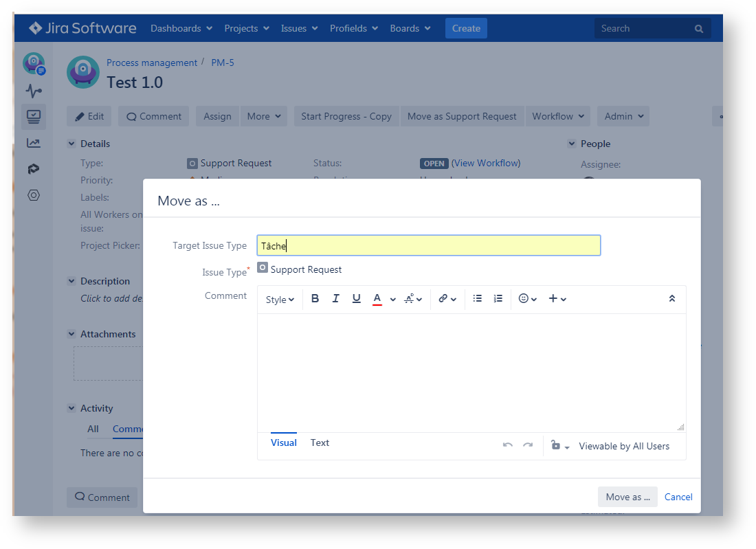Insert a bullet list in comment

pos(478,299)
